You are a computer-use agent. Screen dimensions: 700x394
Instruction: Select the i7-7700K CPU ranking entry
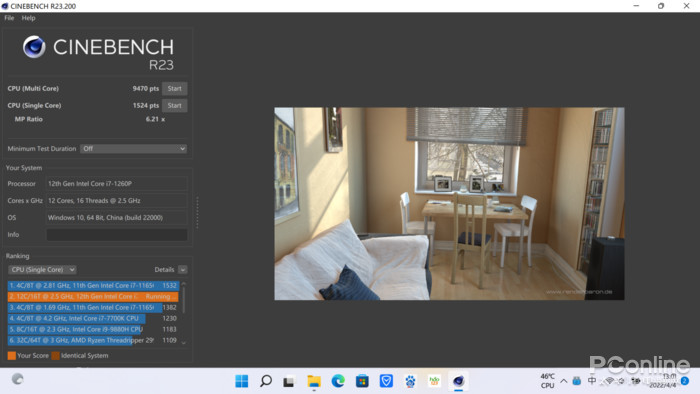pyautogui.click(x=93, y=318)
